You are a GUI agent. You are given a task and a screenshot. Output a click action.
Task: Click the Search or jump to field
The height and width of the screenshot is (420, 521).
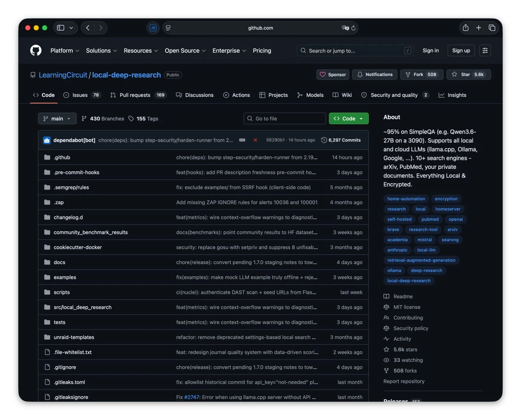(x=355, y=50)
